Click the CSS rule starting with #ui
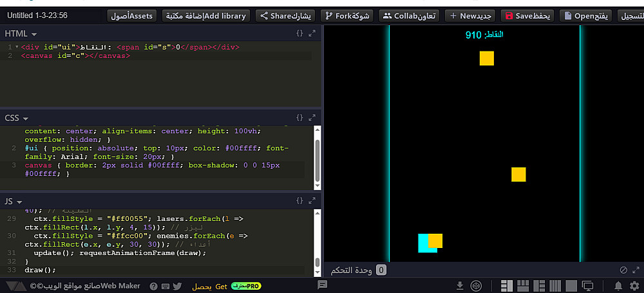Screen dimensions: 644x293 [157, 152]
